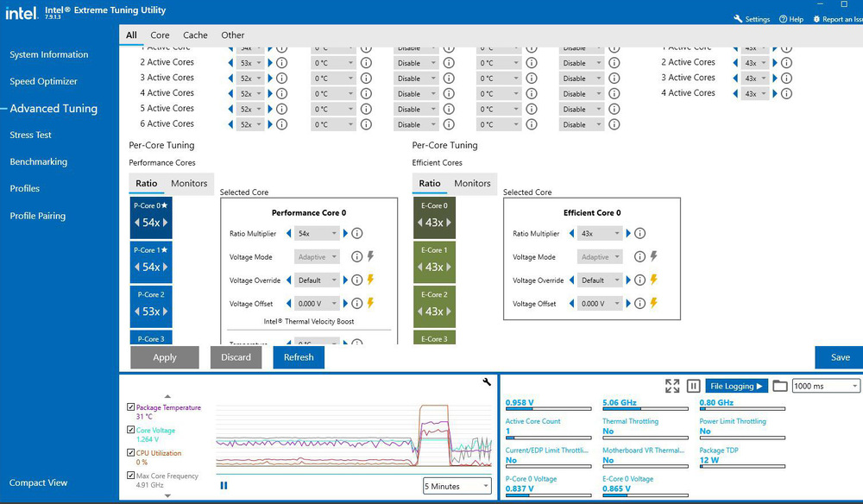Screen dimensions: 863x504
Task: Click the Package TDP 12 W value
Action: pyautogui.click(x=709, y=460)
